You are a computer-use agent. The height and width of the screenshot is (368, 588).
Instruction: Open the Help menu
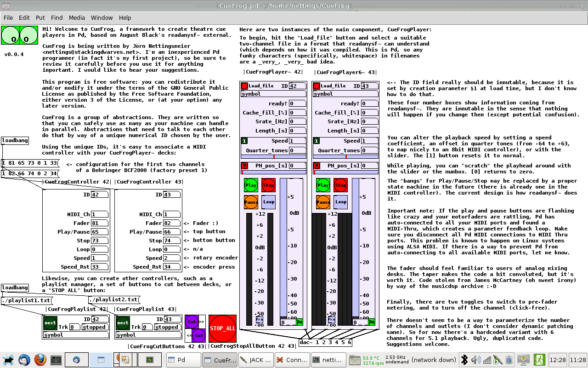tap(125, 17)
